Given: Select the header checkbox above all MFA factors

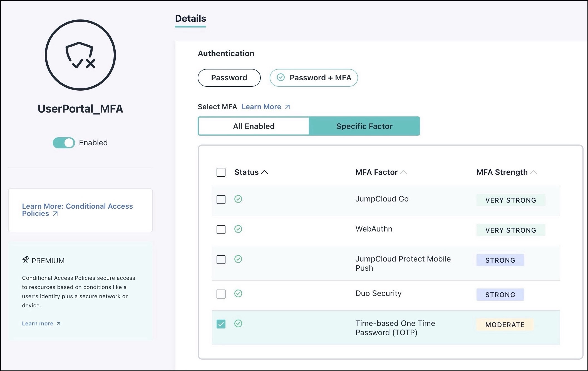Looking at the screenshot, I should point(221,172).
